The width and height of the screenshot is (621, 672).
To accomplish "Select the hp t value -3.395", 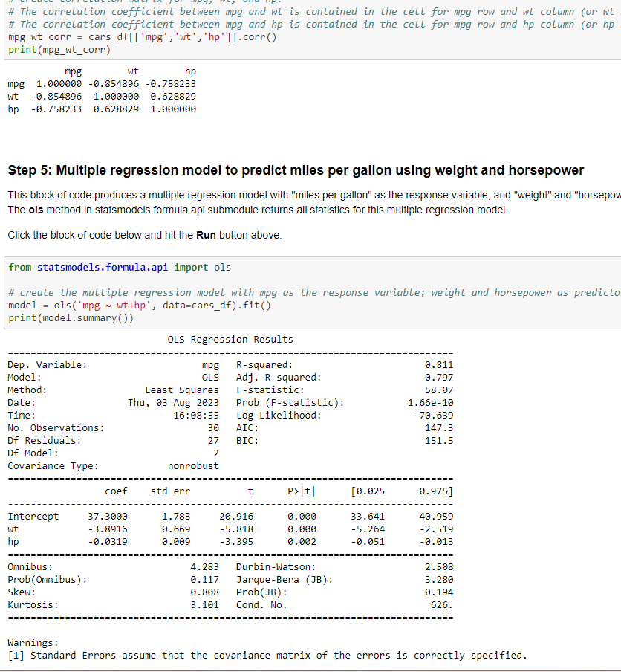I will pyautogui.click(x=236, y=542).
